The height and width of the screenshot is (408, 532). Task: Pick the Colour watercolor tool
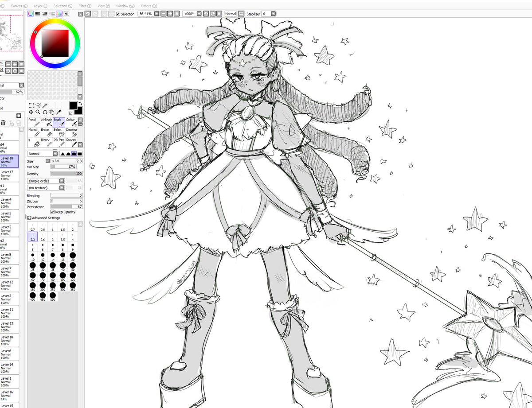[72, 122]
